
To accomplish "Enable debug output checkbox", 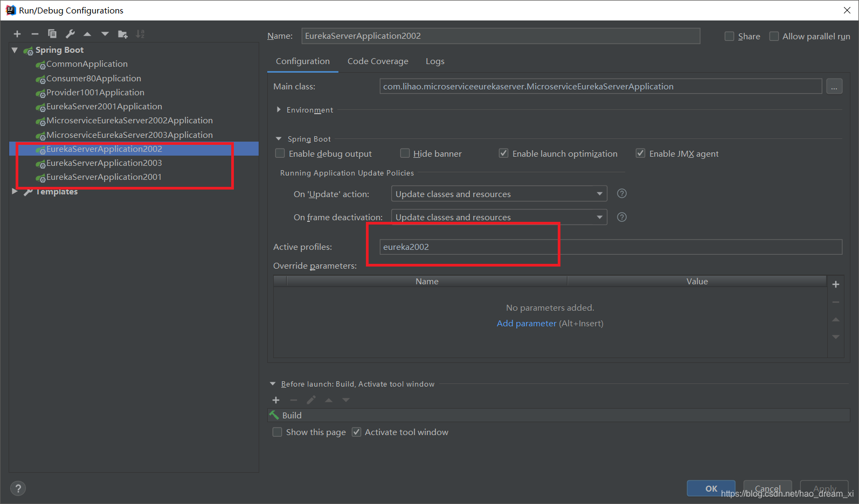I will [280, 153].
